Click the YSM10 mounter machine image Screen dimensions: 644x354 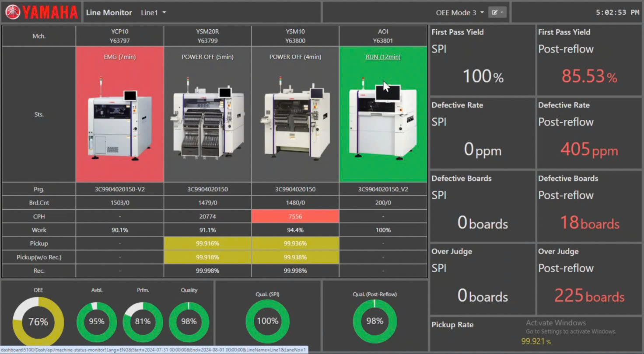[x=295, y=121]
